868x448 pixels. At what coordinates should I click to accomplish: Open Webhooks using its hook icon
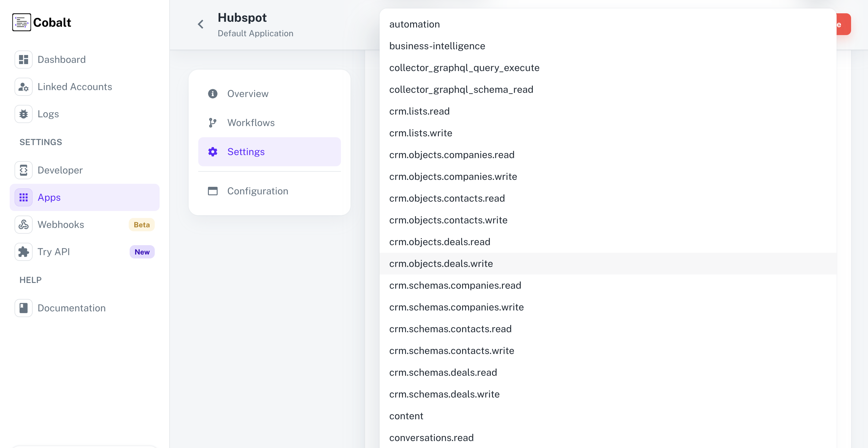pyautogui.click(x=23, y=224)
